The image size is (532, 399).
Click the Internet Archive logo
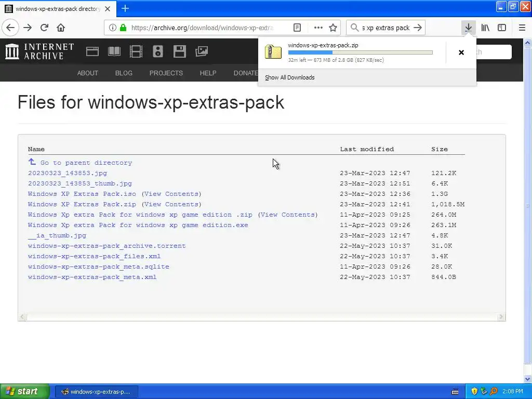click(x=39, y=51)
